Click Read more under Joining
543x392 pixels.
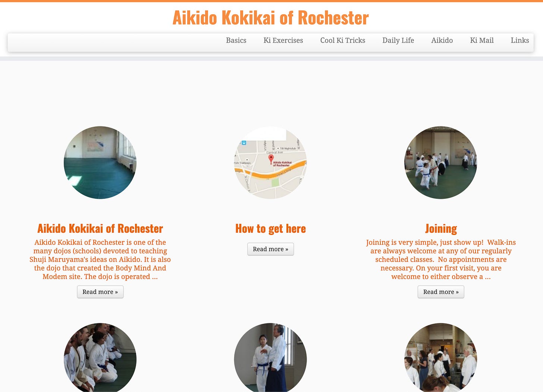point(441,292)
